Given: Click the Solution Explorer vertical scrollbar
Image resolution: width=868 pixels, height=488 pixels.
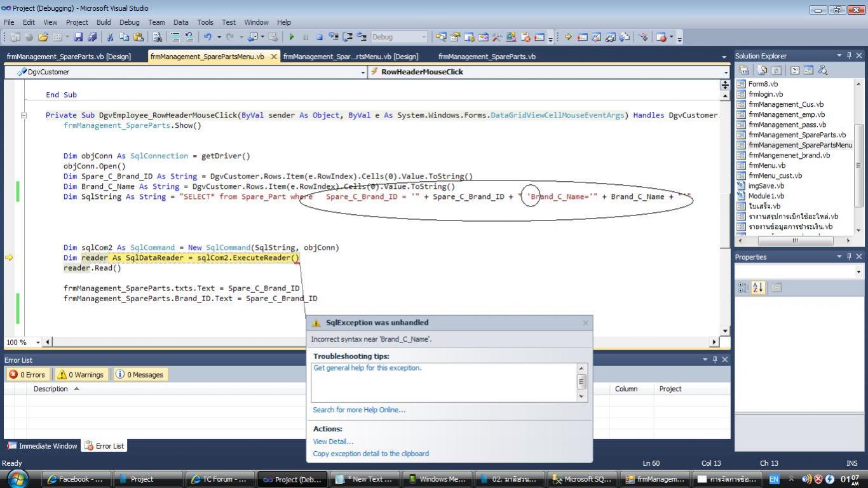Looking at the screenshot, I should [x=859, y=156].
